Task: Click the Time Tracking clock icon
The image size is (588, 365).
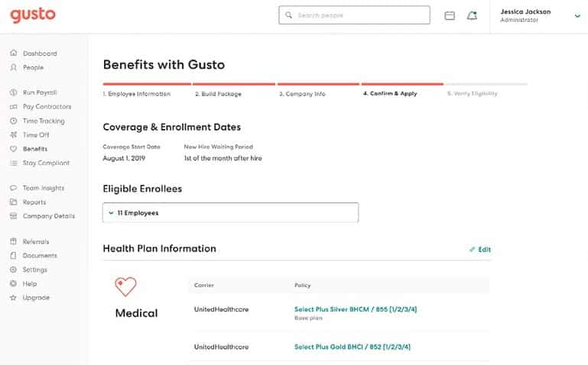Action: (x=14, y=121)
